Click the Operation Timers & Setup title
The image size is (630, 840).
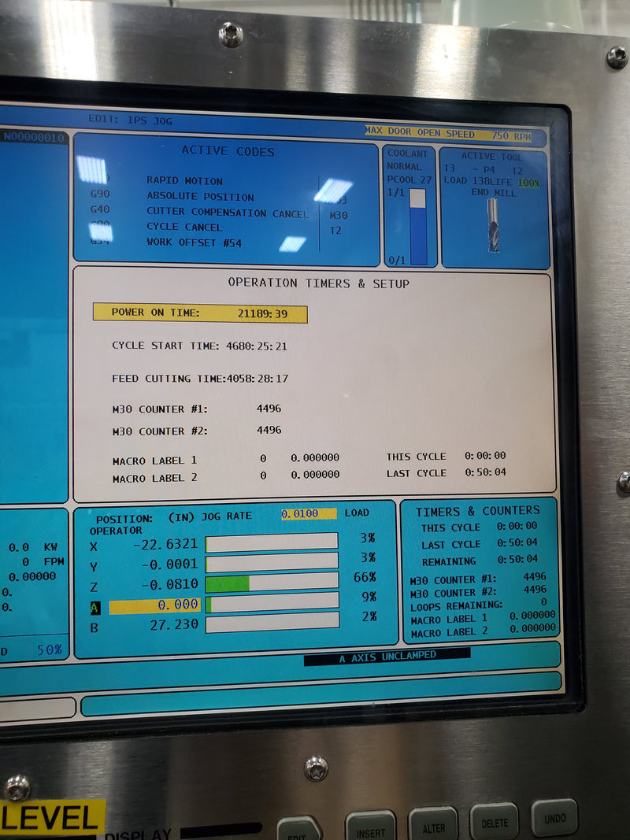pos(318,283)
